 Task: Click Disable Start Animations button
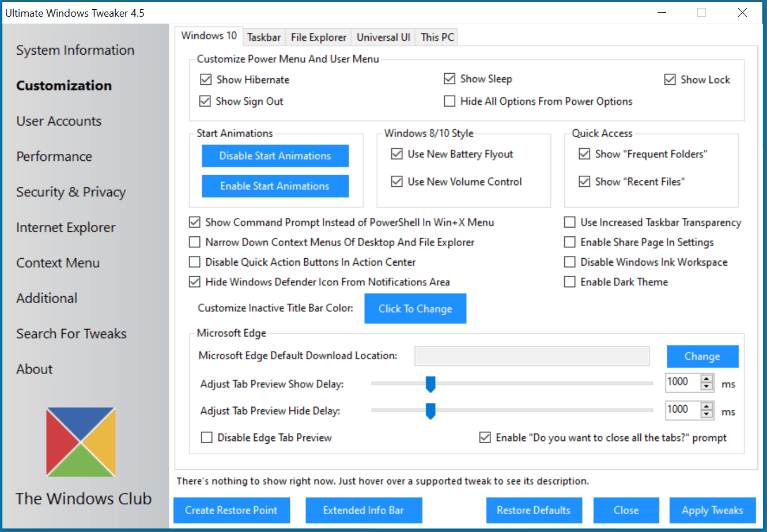coord(275,156)
